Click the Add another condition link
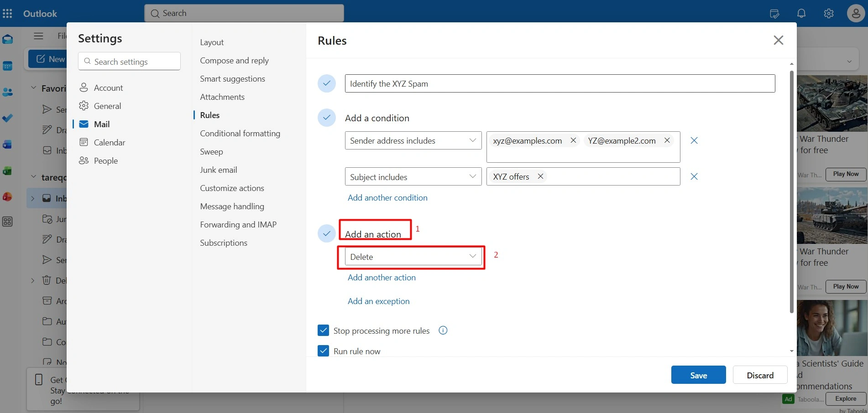868x413 pixels. [x=387, y=198]
